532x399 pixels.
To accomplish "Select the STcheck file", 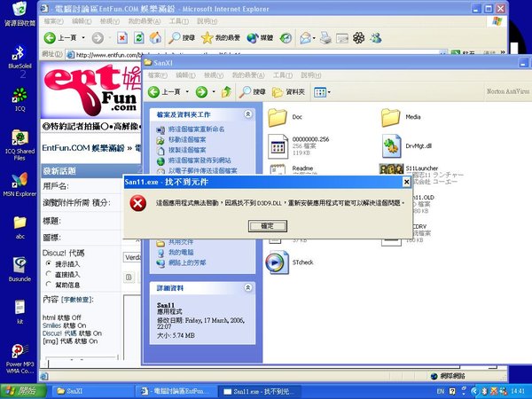I will coord(290,262).
